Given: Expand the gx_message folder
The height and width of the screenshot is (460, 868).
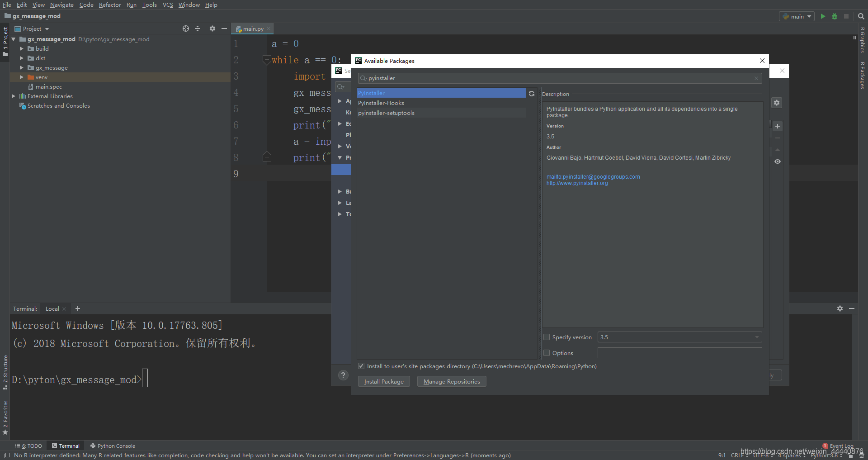Looking at the screenshot, I should 21,67.
